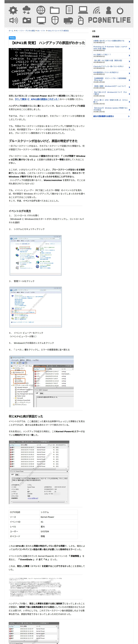Open Control Panel システムとセキュリティ screenshot
Image resolution: width=138 pixels, height=644 pixels.
point(36,255)
